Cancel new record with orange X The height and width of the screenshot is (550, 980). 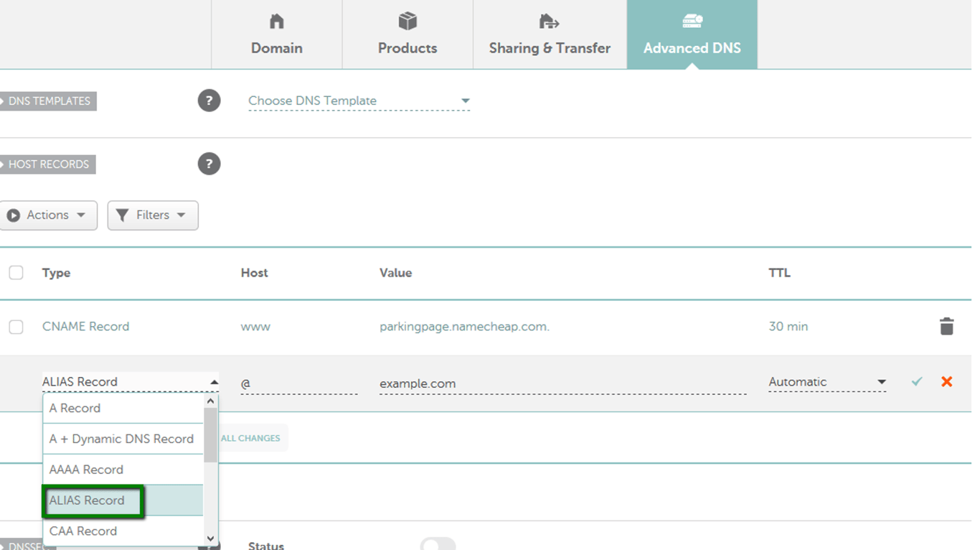[x=946, y=382]
